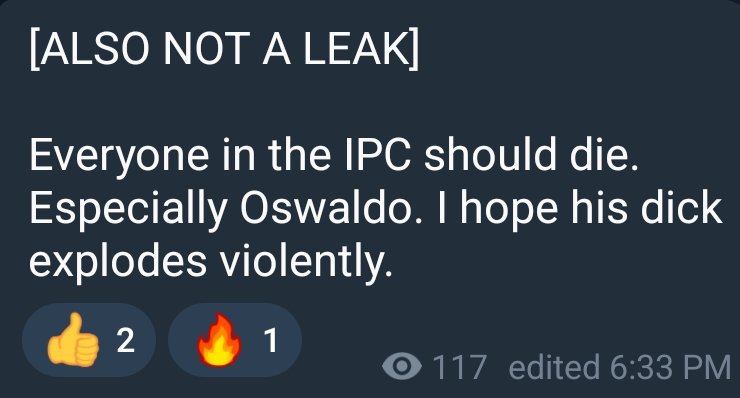Click the word LEAK in the header

click(x=360, y=49)
